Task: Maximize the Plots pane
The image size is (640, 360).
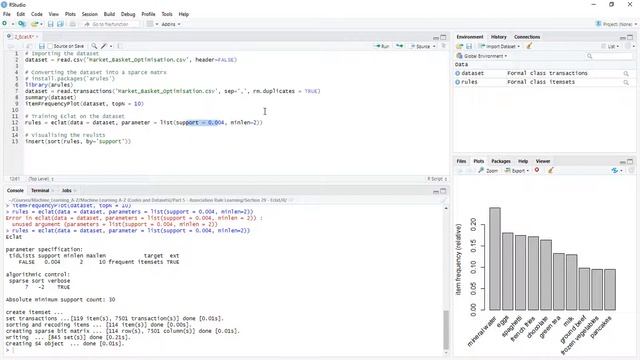Action: tap(630, 161)
